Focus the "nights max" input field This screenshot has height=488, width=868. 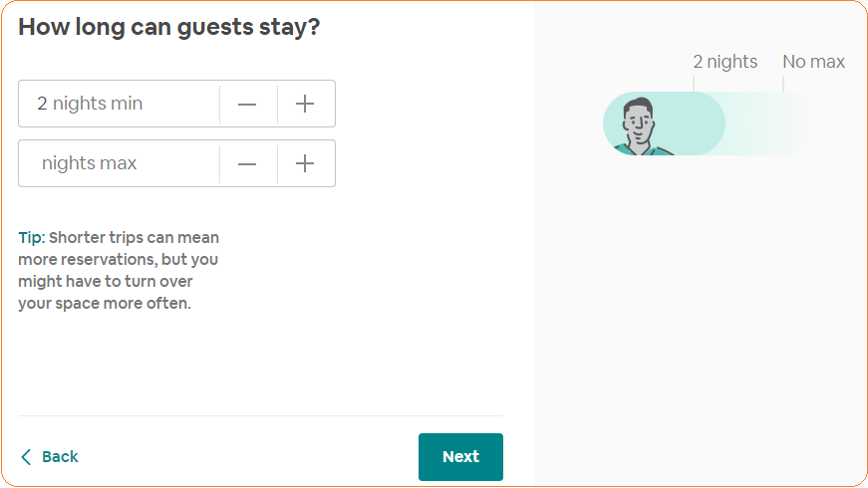click(120, 163)
